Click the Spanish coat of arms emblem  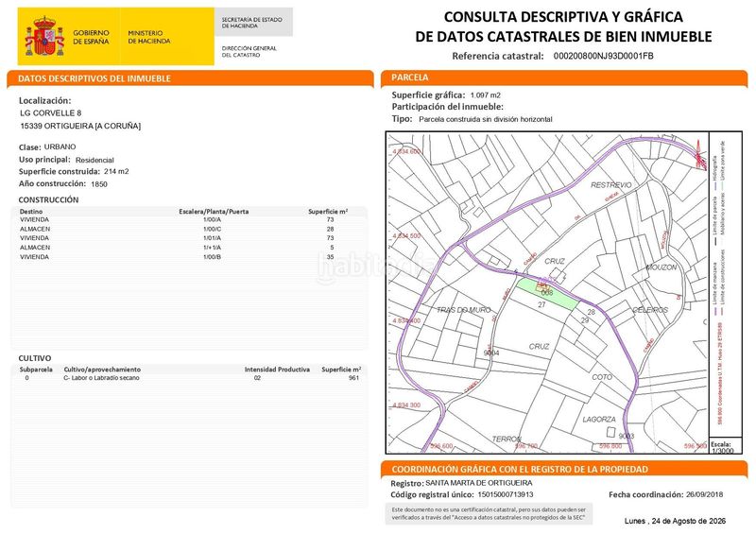(x=44, y=37)
